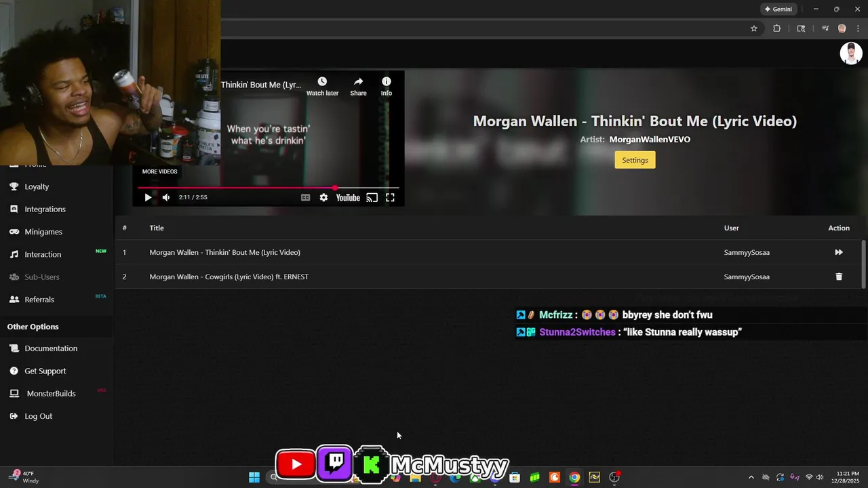Image resolution: width=868 pixels, height=488 pixels.
Task: Play the YouTube video
Action: point(148,198)
